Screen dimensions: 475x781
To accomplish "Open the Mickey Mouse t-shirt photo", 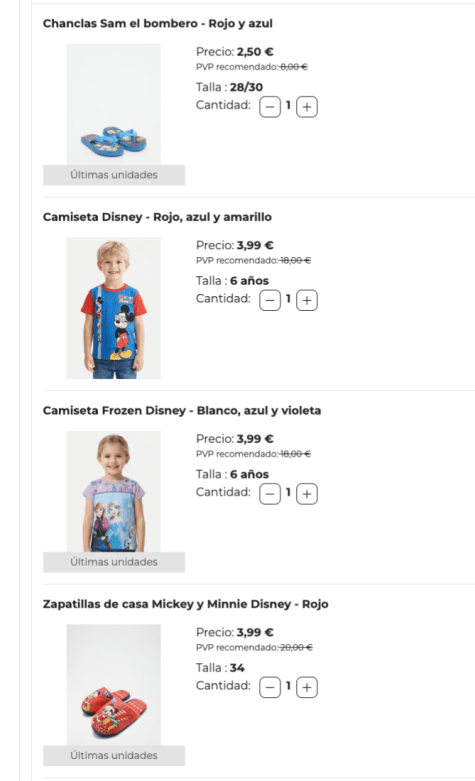I will click(x=114, y=308).
